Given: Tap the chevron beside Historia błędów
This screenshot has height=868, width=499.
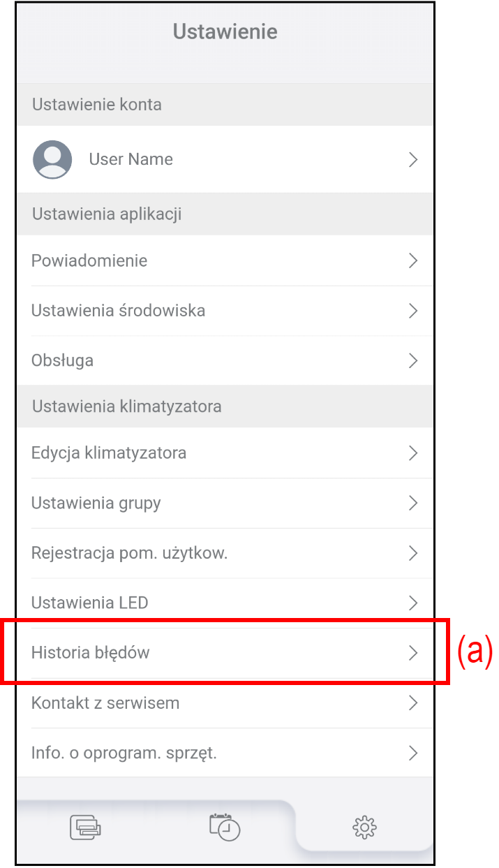Looking at the screenshot, I should point(412,653).
